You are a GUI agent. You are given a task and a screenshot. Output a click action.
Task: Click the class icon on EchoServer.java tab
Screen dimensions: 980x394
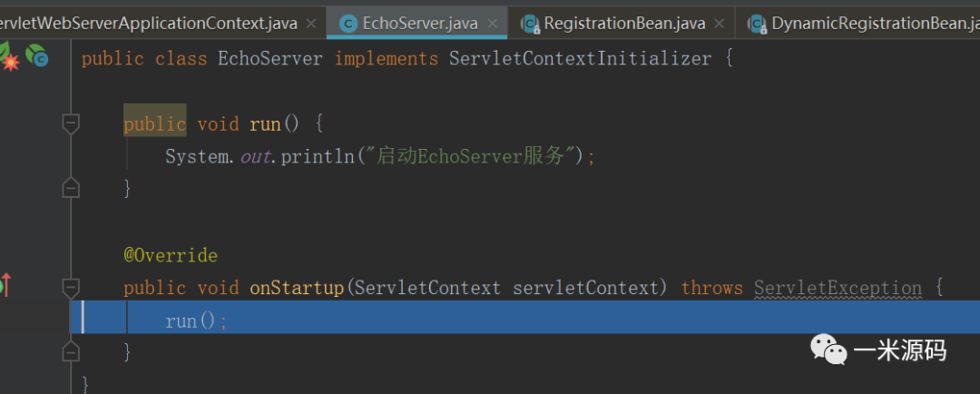[x=348, y=24]
